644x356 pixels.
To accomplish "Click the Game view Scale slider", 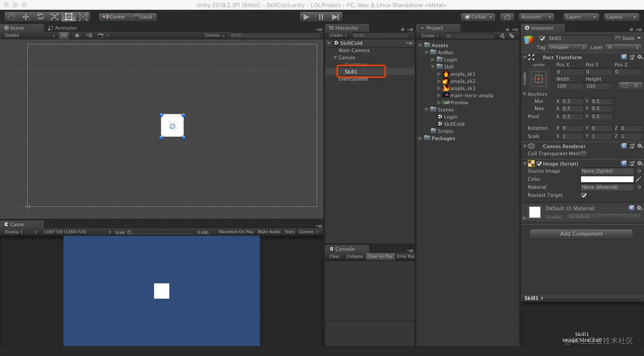I will tap(162, 232).
